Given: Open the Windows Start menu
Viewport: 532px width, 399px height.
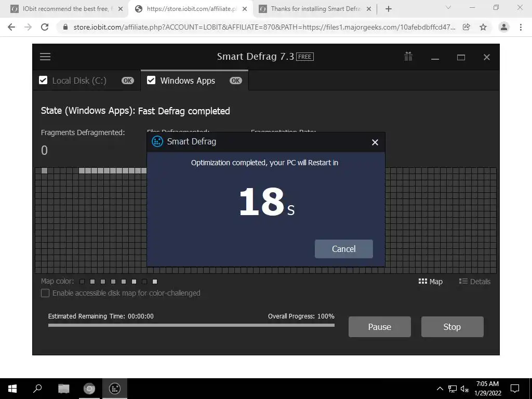Looking at the screenshot, I should pyautogui.click(x=12, y=389).
